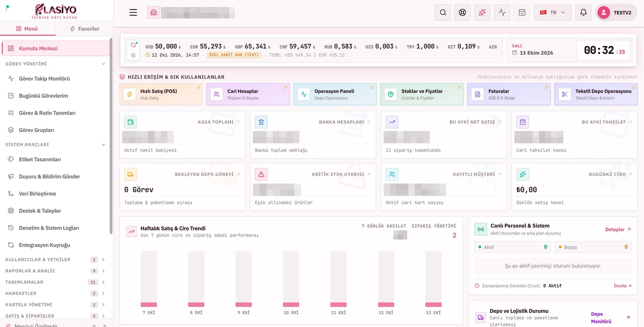Collapse the SİSTEM ARAÇLARI section

coord(55,144)
